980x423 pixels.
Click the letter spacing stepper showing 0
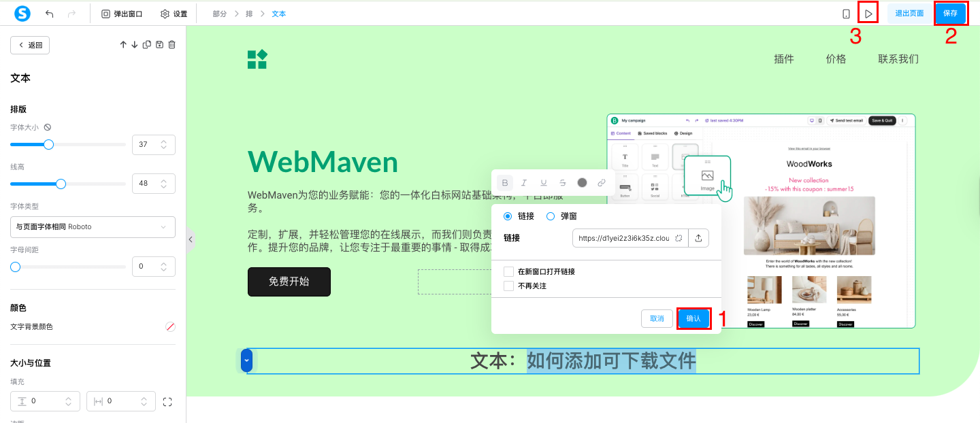(154, 267)
